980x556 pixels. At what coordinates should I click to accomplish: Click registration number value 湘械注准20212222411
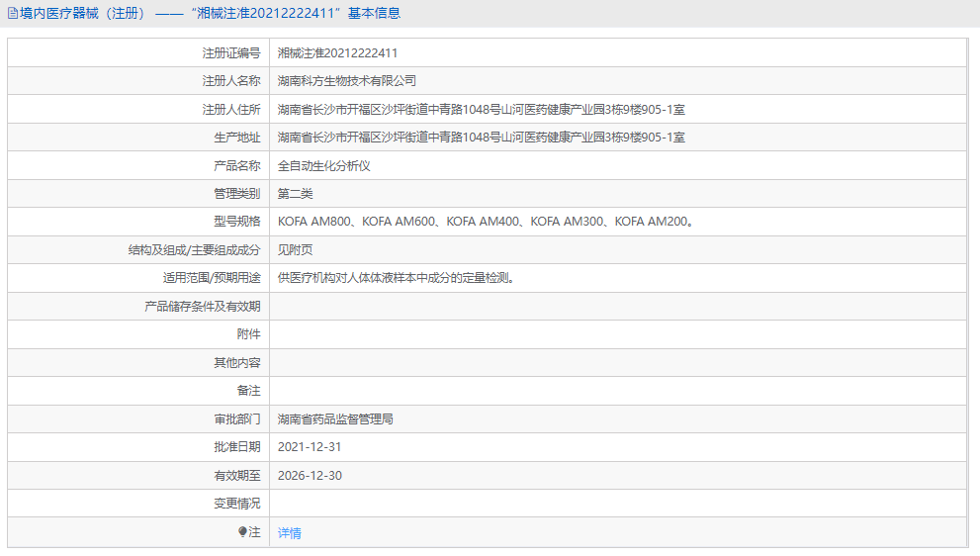click(x=337, y=53)
